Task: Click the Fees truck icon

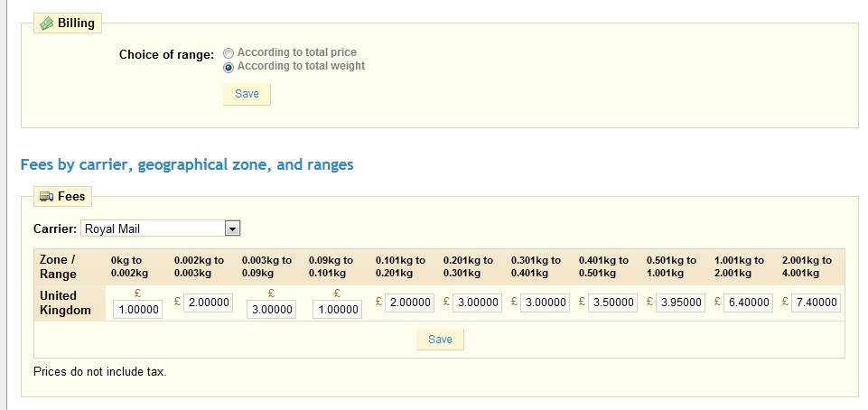Action: (47, 196)
